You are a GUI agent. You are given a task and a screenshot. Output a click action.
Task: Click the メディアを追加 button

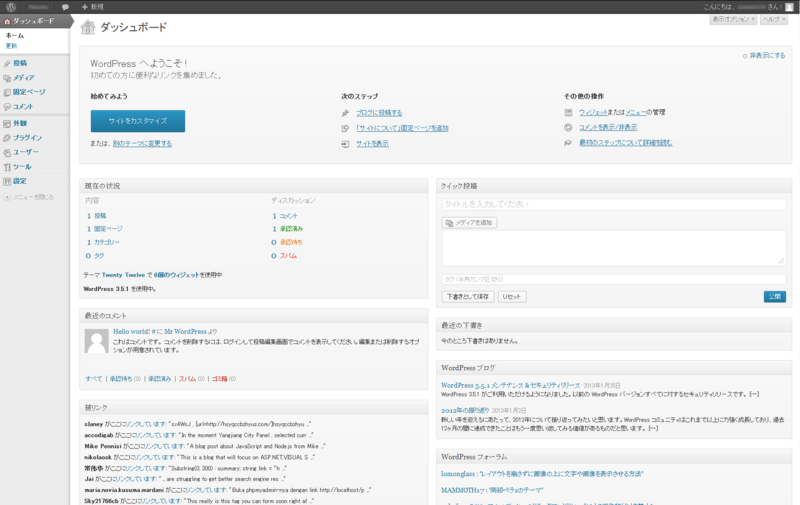469,223
